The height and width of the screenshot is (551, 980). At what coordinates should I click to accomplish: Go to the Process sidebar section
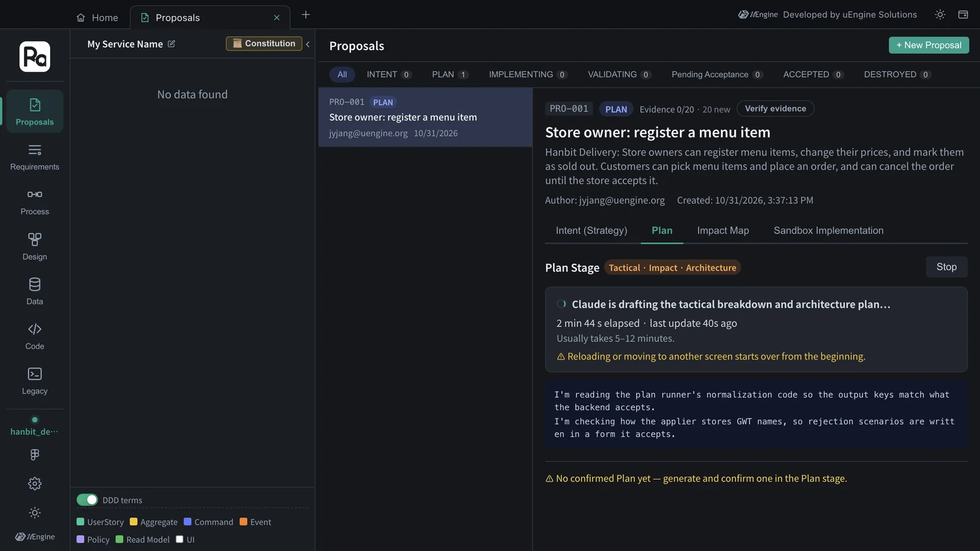(35, 201)
